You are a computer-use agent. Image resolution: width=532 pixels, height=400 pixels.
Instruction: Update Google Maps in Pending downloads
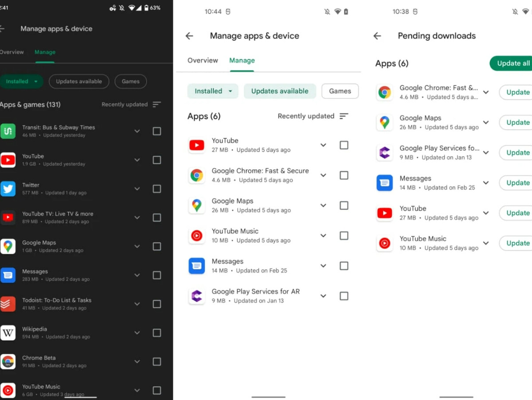point(516,122)
